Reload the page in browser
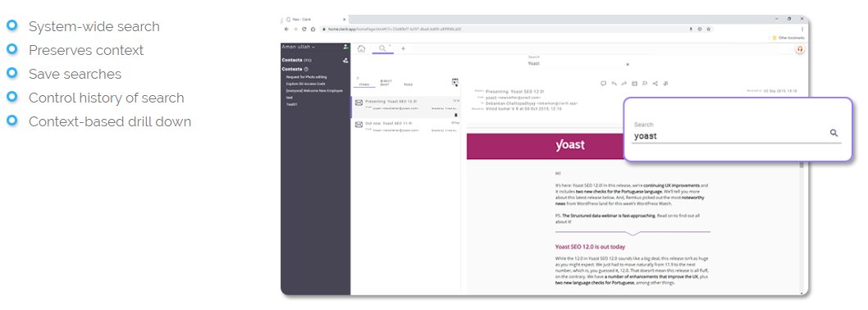Screen dimensions: 868x310 pos(304,29)
